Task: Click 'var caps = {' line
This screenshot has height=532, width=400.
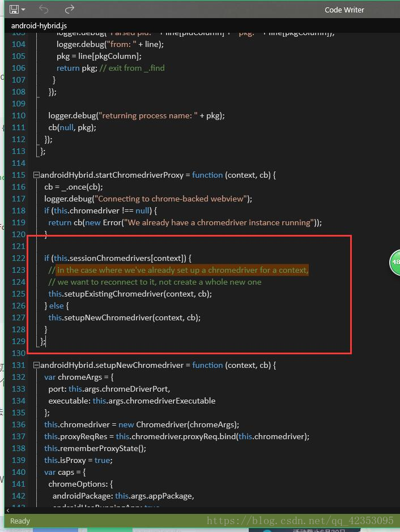Action: click(65, 472)
